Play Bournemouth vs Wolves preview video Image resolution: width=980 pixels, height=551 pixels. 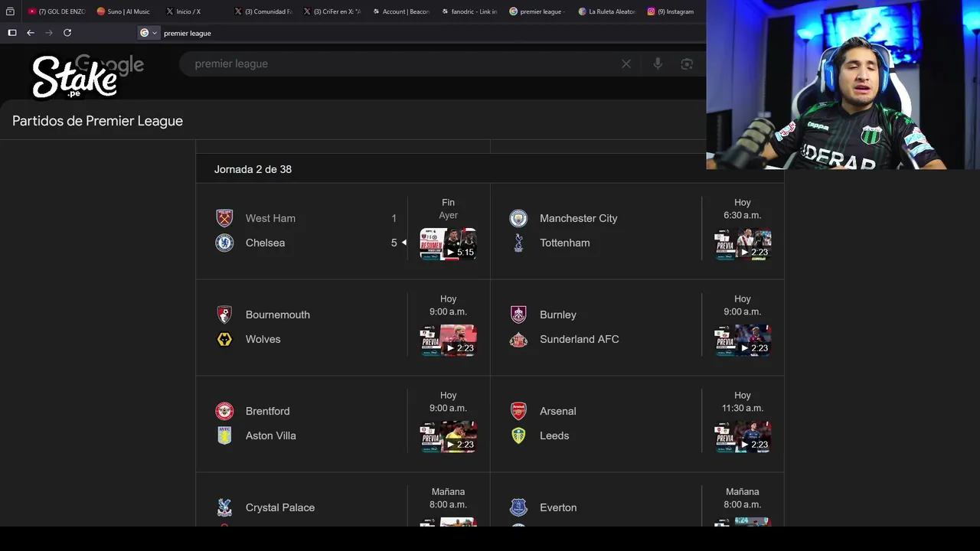448,341
